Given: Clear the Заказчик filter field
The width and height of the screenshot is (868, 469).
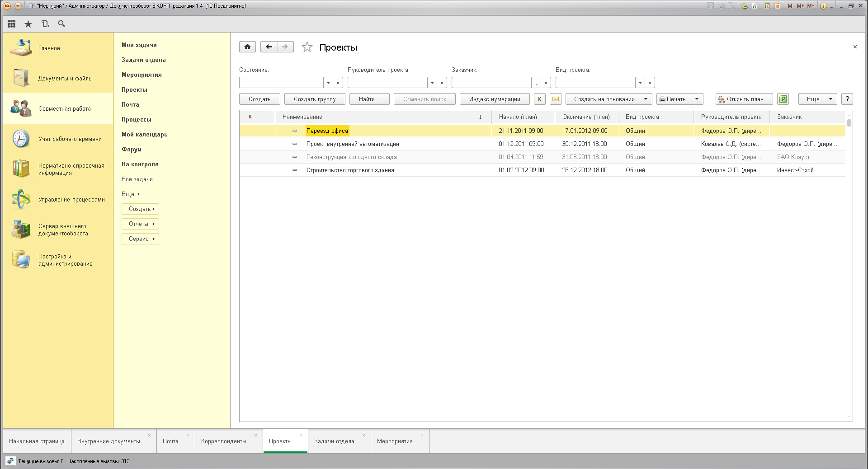Looking at the screenshot, I should point(546,83).
